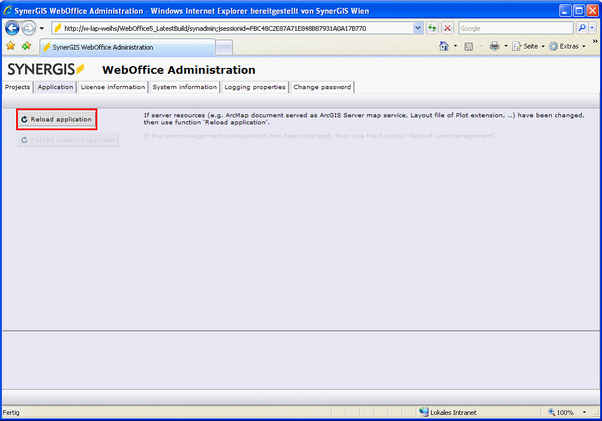602x421 pixels.
Task: Open the Seite menu
Action: 528,46
